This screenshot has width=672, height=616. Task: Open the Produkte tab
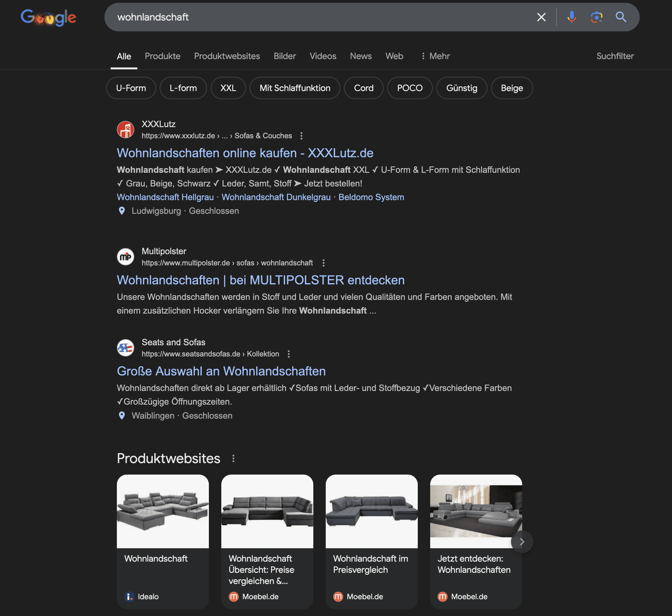(162, 56)
